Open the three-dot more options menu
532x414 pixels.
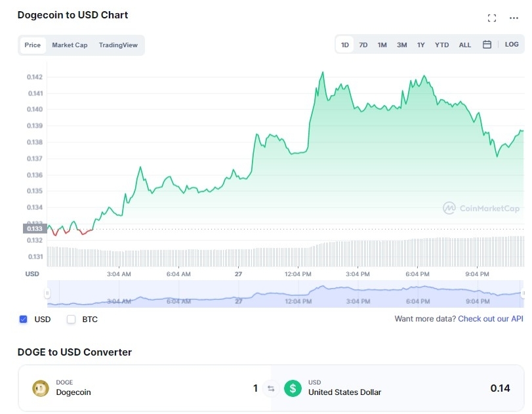tap(514, 18)
